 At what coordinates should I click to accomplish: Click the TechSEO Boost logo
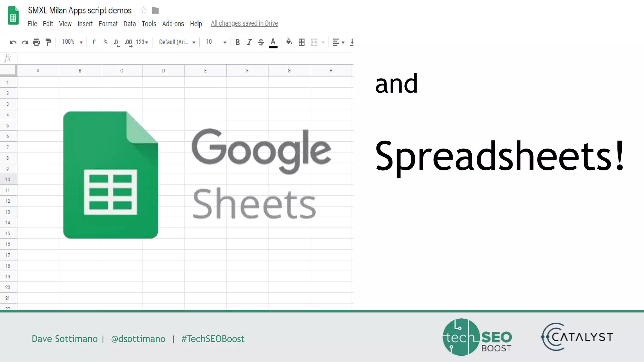click(x=477, y=337)
